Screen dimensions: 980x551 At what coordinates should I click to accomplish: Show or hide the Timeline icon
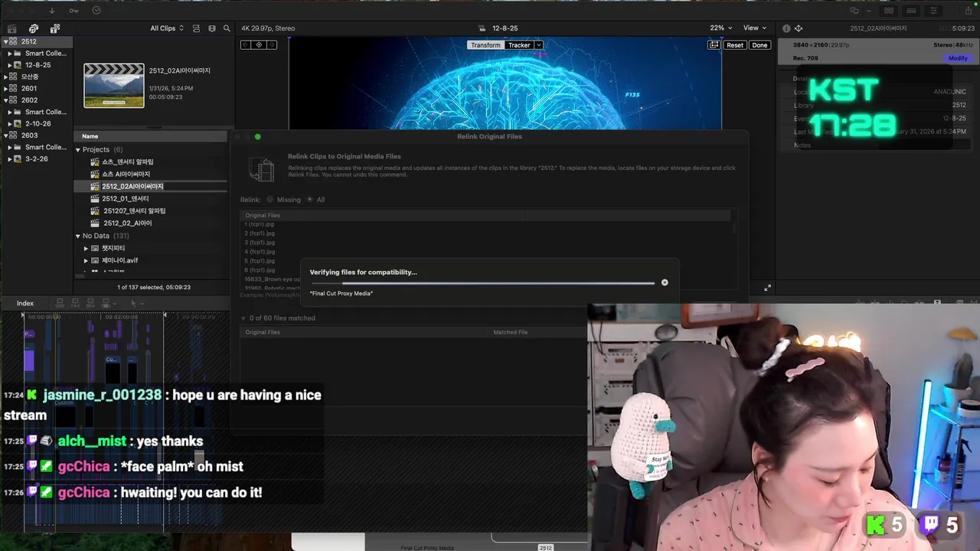pyautogui.click(x=911, y=11)
